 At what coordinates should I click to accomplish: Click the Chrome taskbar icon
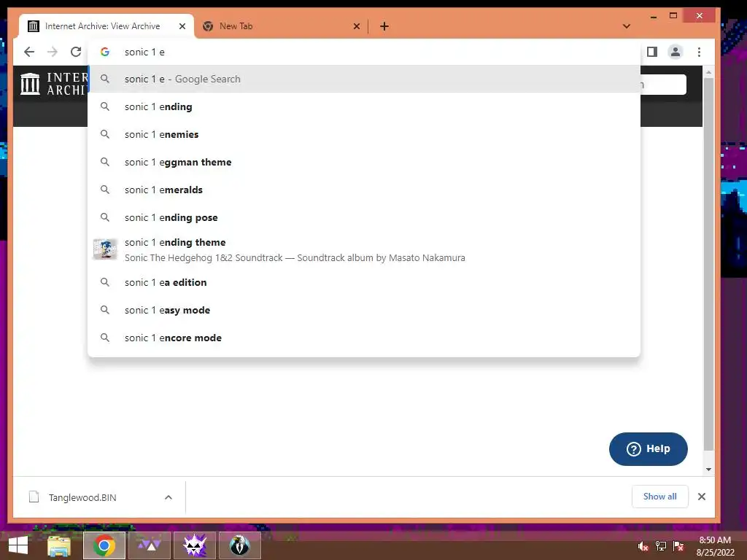pyautogui.click(x=104, y=545)
